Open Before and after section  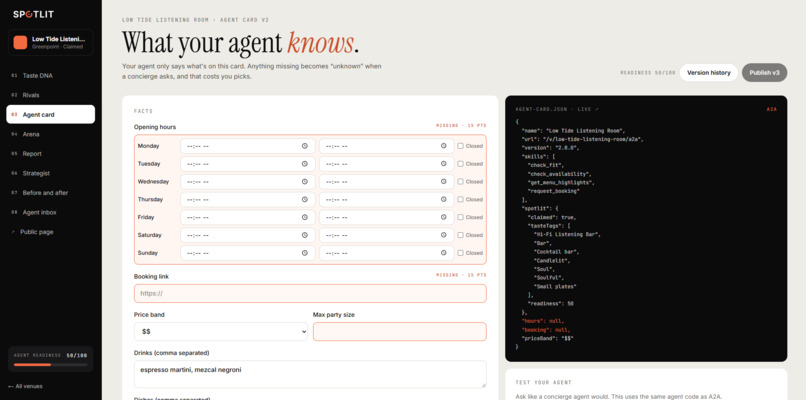(x=50, y=193)
